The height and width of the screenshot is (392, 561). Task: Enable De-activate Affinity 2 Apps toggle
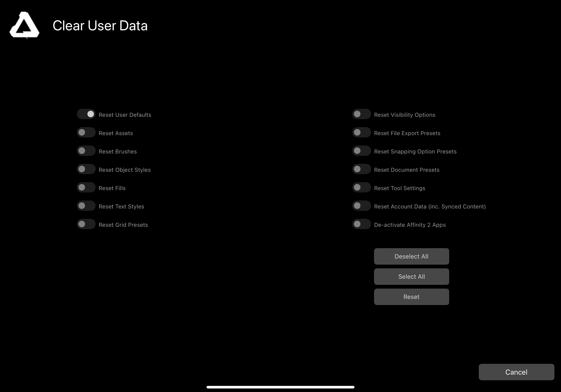click(361, 224)
